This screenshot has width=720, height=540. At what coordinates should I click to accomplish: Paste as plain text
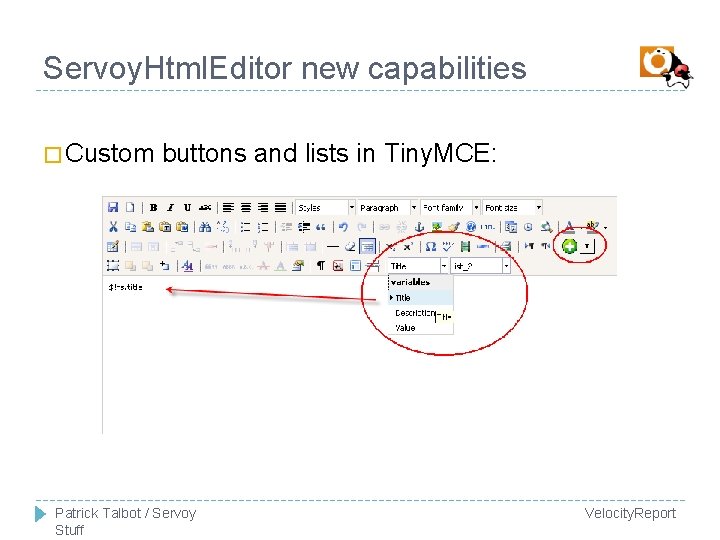click(165, 226)
